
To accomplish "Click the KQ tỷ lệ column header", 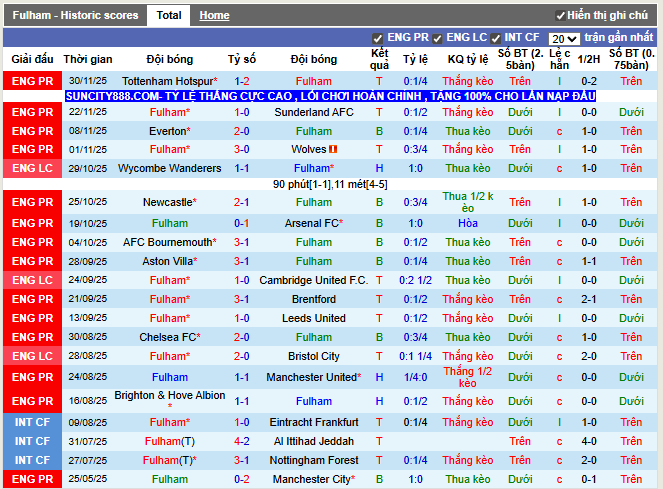I will [468, 59].
